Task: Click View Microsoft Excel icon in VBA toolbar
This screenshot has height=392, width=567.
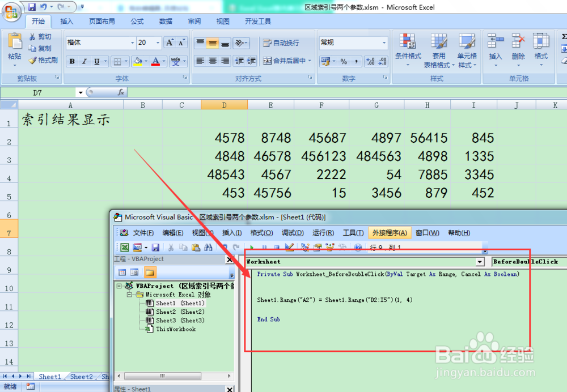Action: tap(125, 248)
